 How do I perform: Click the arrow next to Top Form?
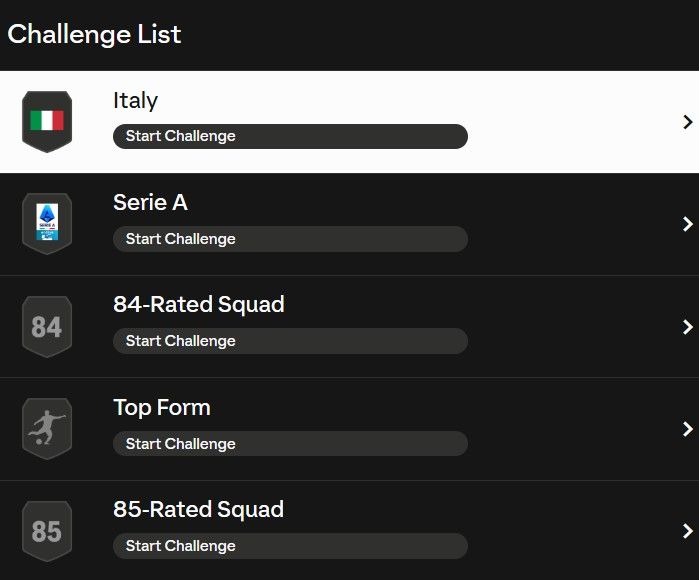687,429
